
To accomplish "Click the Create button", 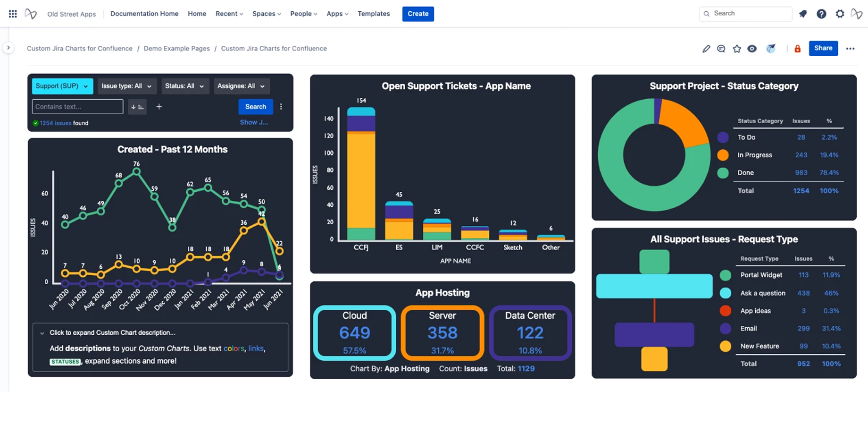I will coord(418,14).
